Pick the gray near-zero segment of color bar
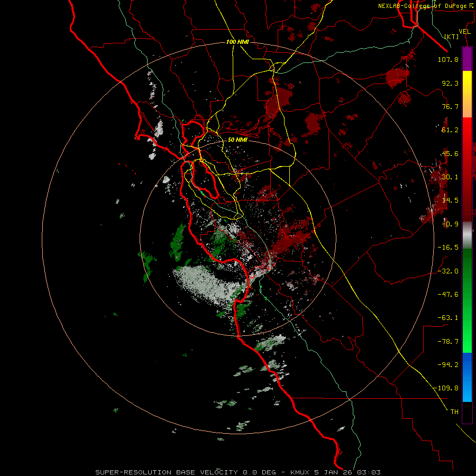The height and width of the screenshot is (476, 476). (x=467, y=235)
